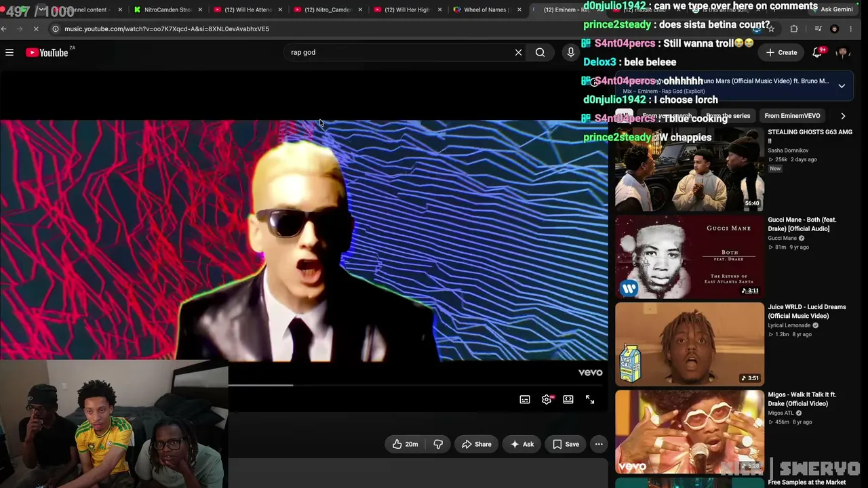Dislike the Rap God video
868x488 pixels.
(x=438, y=444)
